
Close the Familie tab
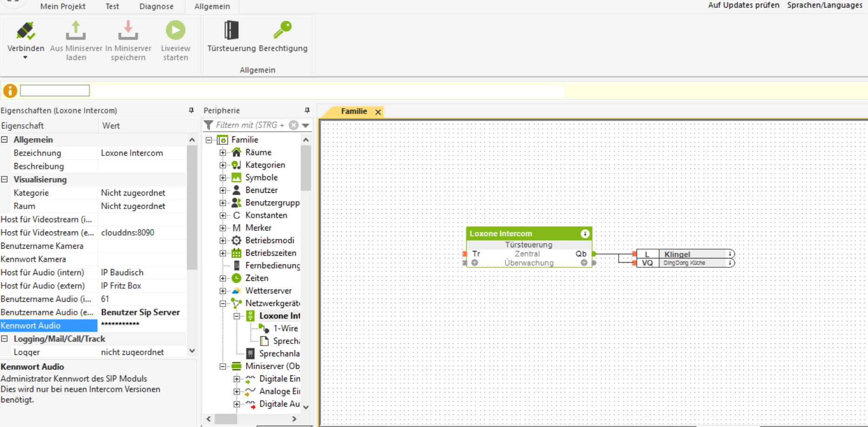378,112
